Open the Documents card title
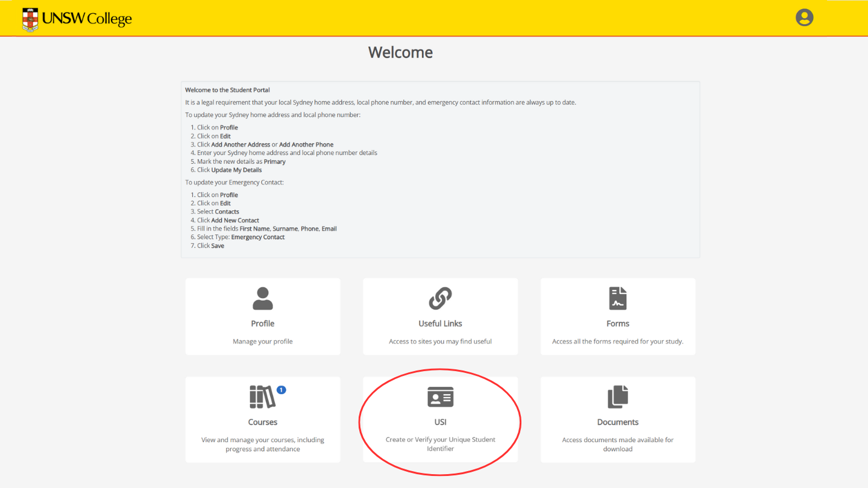Image resolution: width=868 pixels, height=488 pixels. (618, 422)
